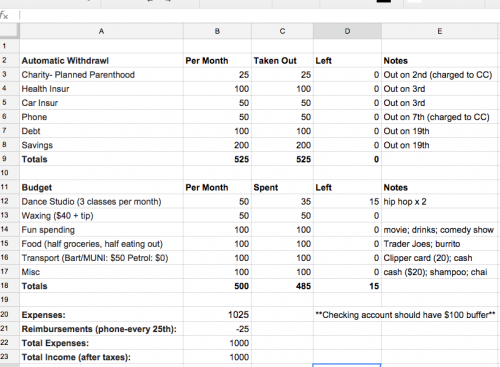Image resolution: width=500 pixels, height=367 pixels.
Task: Click '**Checking account should have $100 buffer**' cell
Action: (405, 315)
